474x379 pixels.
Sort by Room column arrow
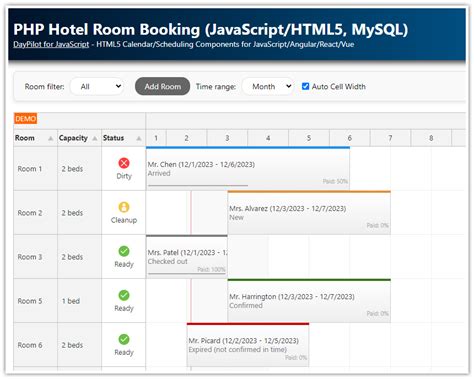point(51,138)
